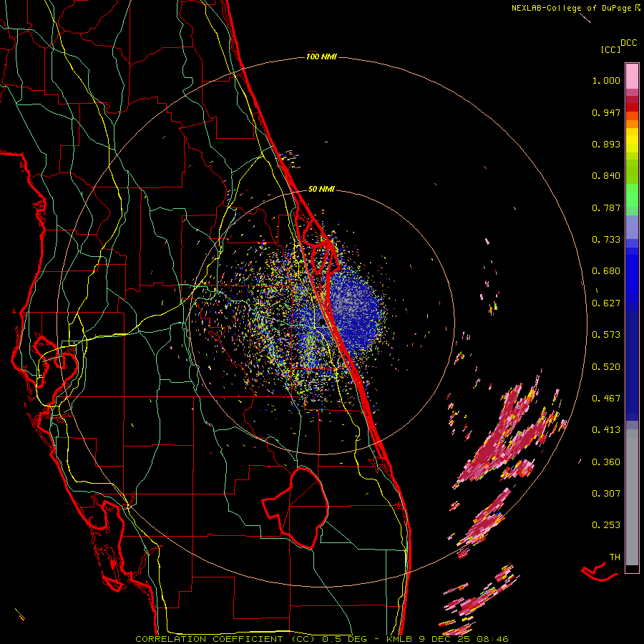The height and width of the screenshot is (644, 644).
Task: Select the 0.627 legend value
Action: 606,303
